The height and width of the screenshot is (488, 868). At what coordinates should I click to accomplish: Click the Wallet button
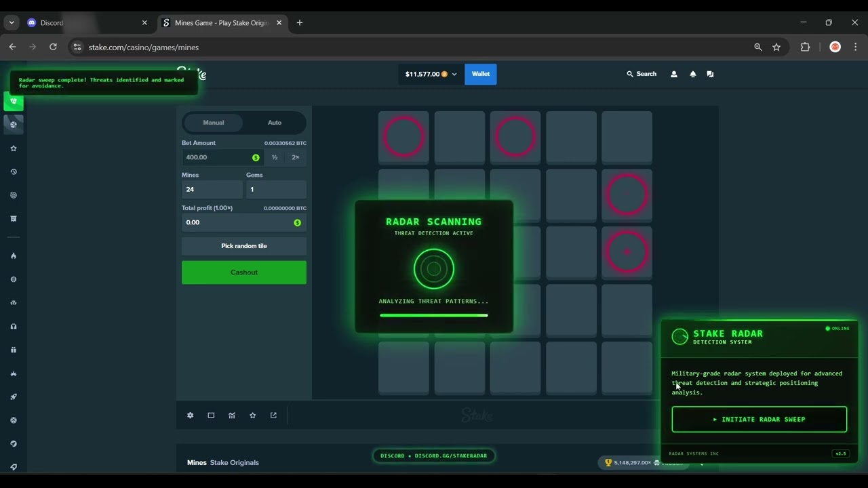coord(481,74)
